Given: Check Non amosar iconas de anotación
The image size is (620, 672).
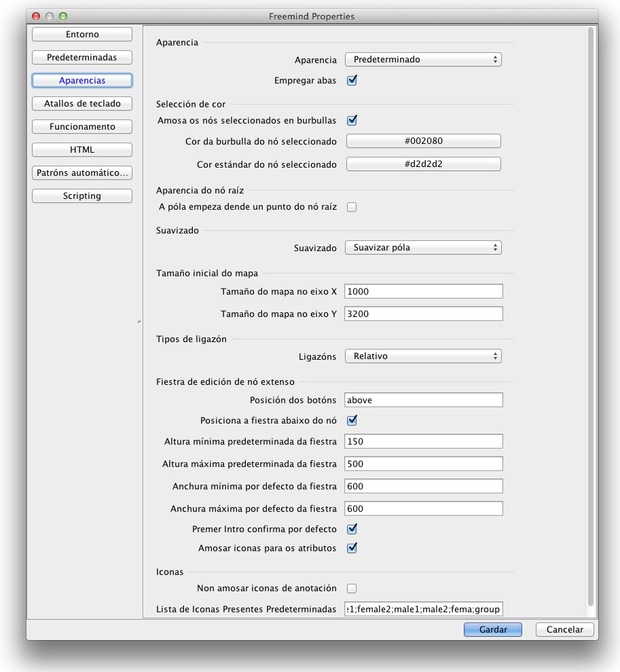Looking at the screenshot, I should (351, 588).
